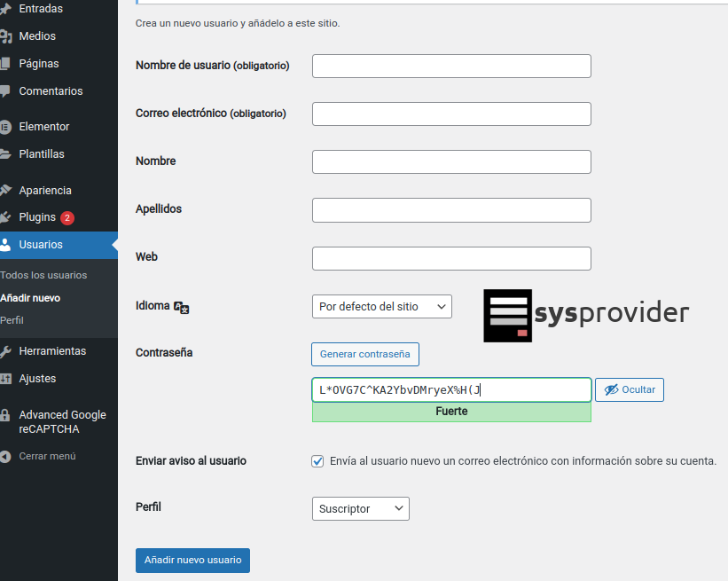Click the Nombre de usuario input field
Viewport: 728px width, 581px height.
pyautogui.click(x=451, y=67)
